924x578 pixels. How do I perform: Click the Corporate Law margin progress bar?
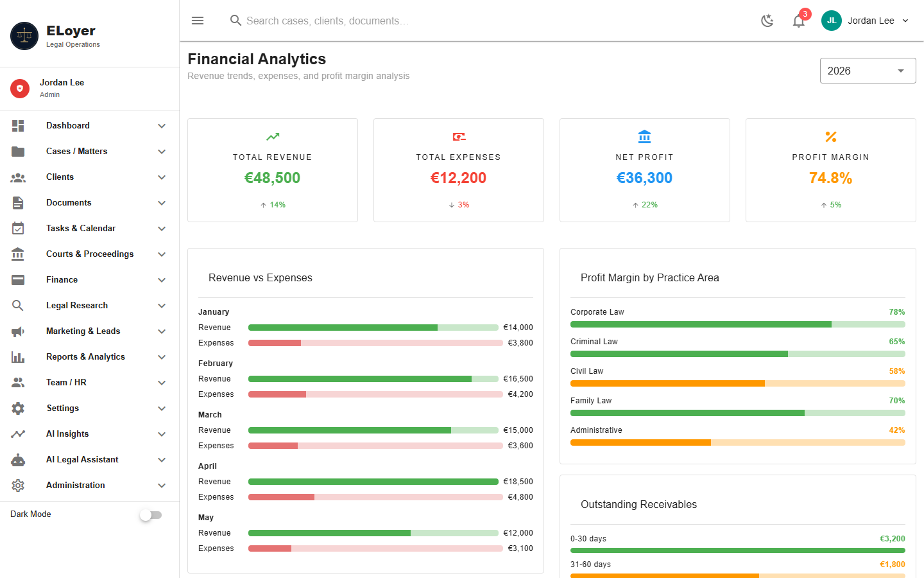738,324
